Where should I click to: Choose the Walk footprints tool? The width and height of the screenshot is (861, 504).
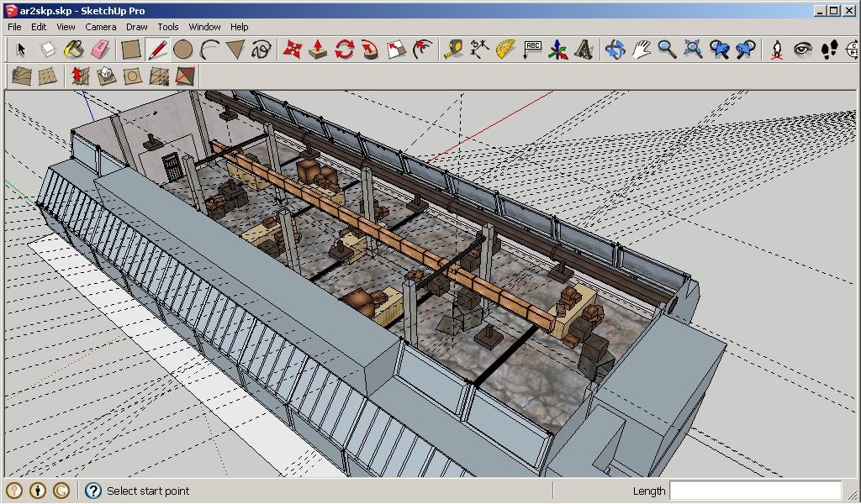829,50
